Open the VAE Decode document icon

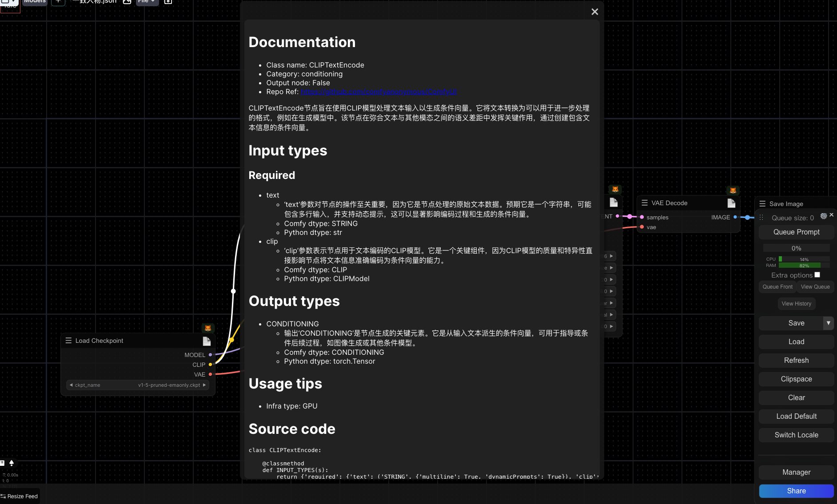[731, 203]
